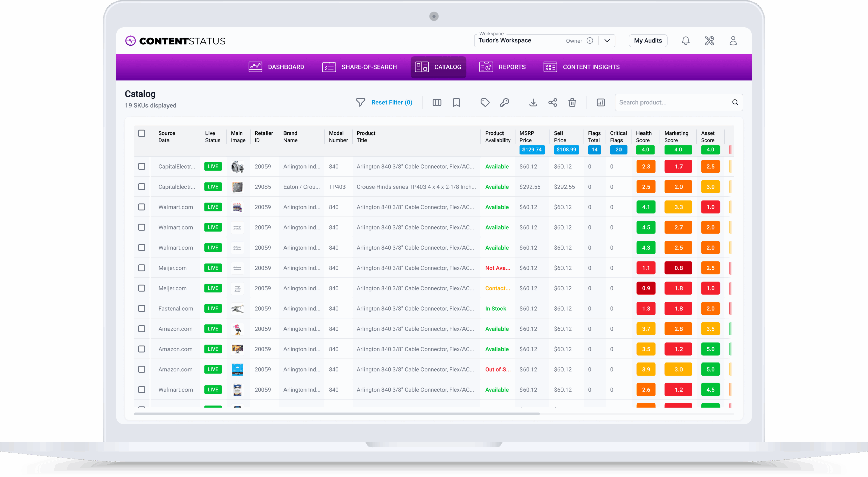Image resolution: width=868 pixels, height=477 pixels.
Task: Click the Crouse-Hinds series TP403 title
Action: click(416, 187)
